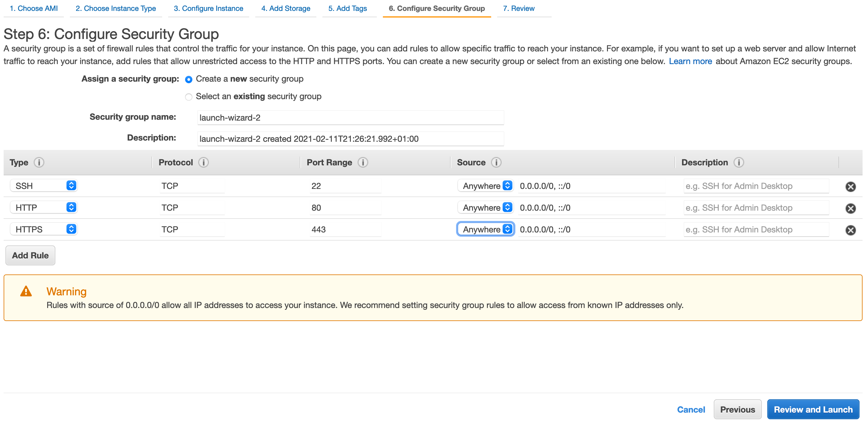
Task: Switch to the Review step tab
Action: [x=518, y=8]
